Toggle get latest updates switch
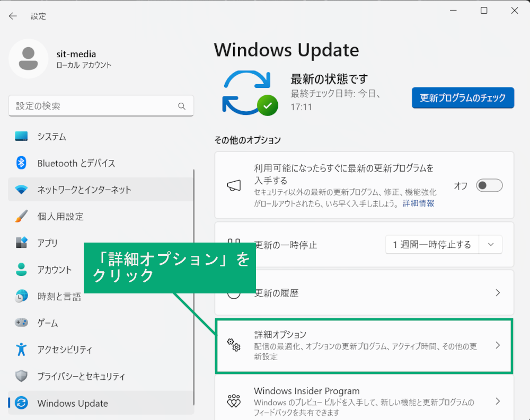The height and width of the screenshot is (420, 530). point(489,185)
